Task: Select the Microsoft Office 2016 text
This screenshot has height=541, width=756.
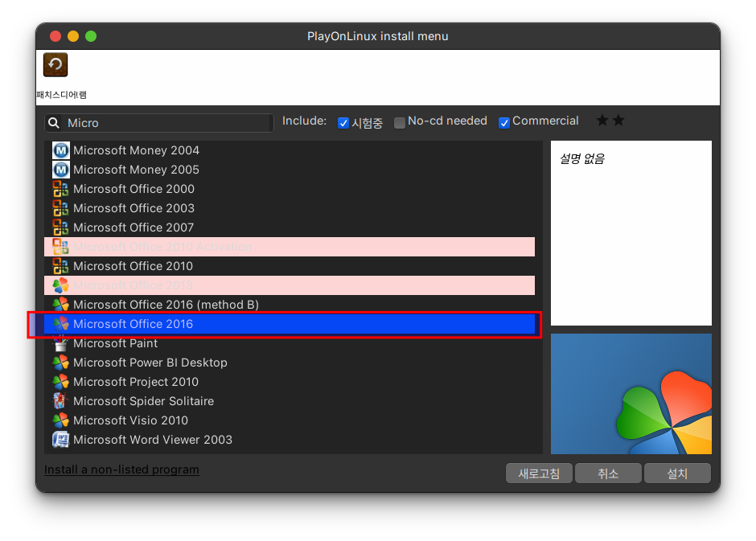Action: [133, 324]
